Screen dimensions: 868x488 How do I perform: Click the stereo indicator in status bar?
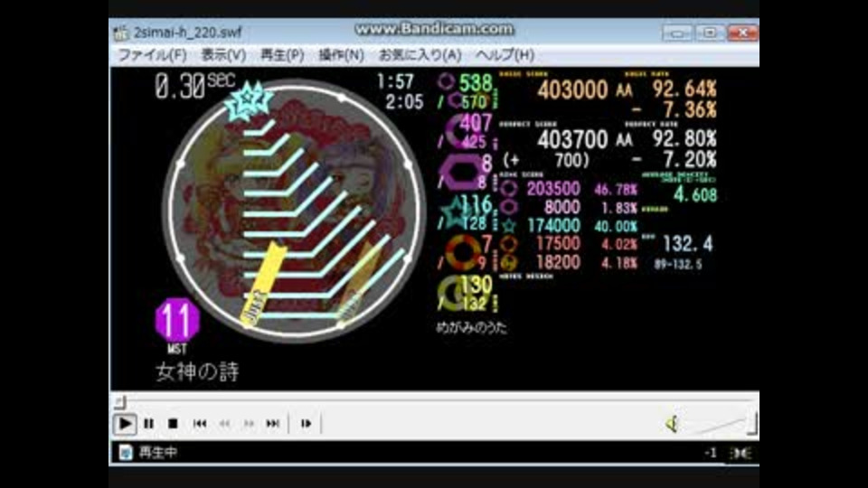[741, 453]
